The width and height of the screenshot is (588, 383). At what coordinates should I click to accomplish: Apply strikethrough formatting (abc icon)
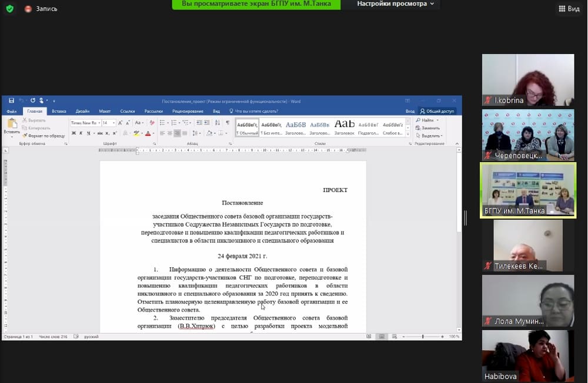pos(100,133)
